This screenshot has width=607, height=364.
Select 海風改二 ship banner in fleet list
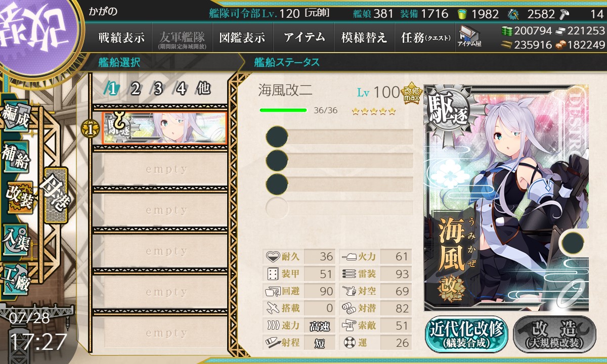tap(164, 128)
